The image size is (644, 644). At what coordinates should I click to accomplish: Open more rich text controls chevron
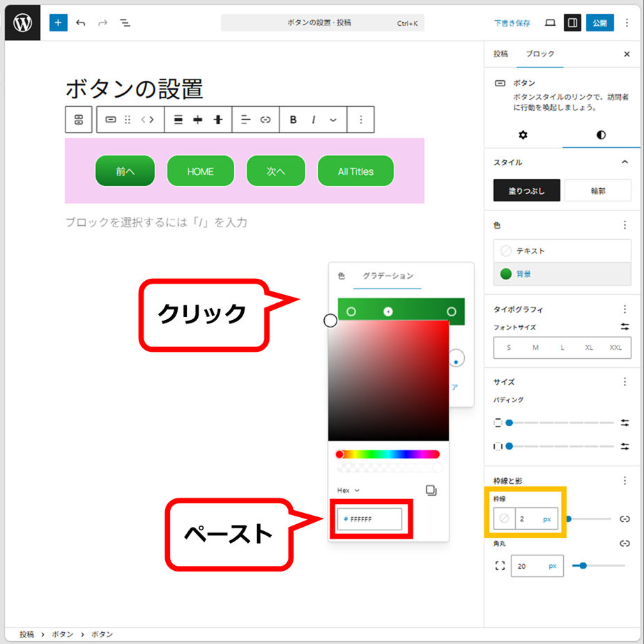(x=333, y=120)
